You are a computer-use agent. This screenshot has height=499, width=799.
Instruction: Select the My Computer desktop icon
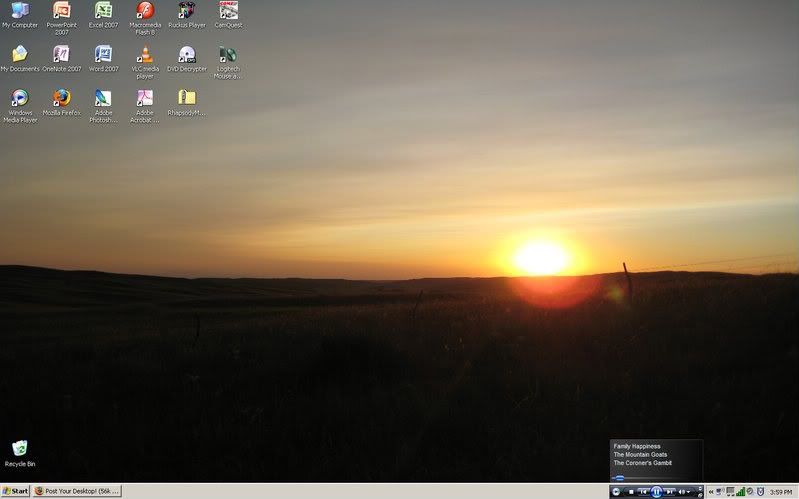pos(19,15)
